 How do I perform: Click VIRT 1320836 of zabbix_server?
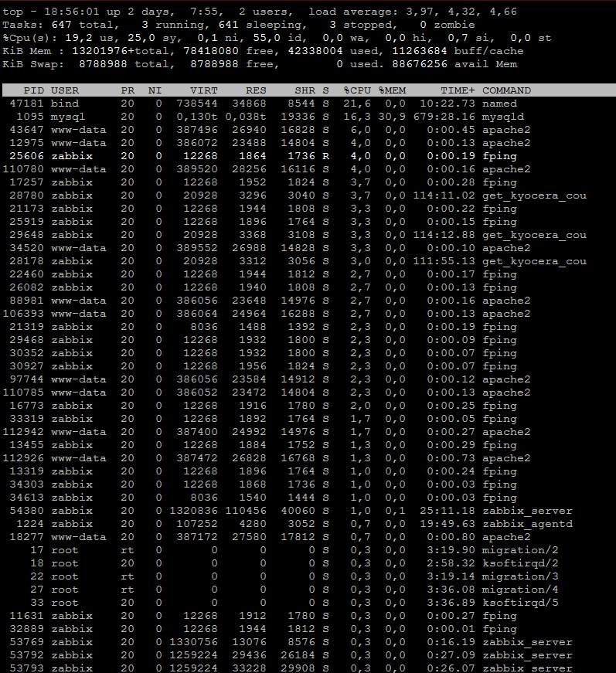click(x=193, y=511)
